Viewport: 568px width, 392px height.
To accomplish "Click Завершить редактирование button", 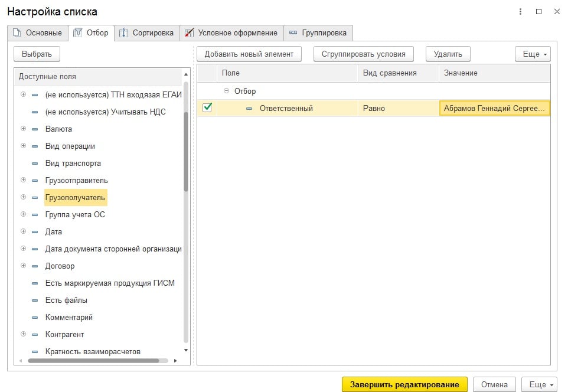I will [x=404, y=385].
